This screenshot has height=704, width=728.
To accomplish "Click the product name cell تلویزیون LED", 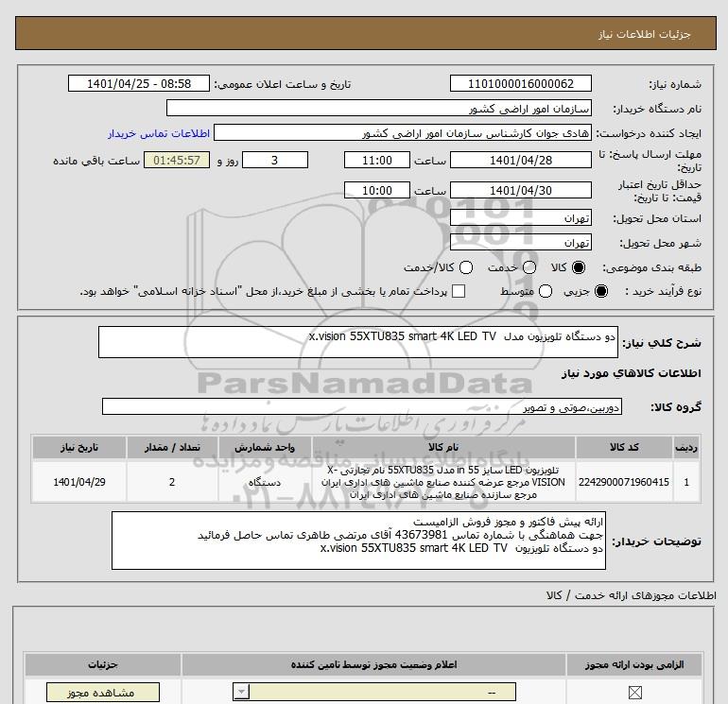I will [x=443, y=482].
